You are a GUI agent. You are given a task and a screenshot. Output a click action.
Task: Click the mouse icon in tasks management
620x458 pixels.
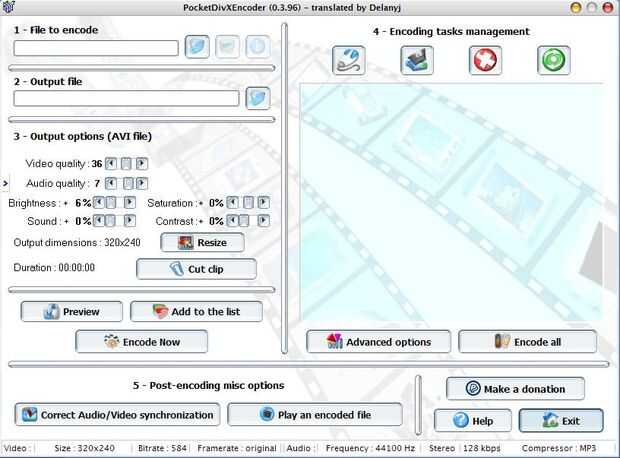tap(348, 60)
